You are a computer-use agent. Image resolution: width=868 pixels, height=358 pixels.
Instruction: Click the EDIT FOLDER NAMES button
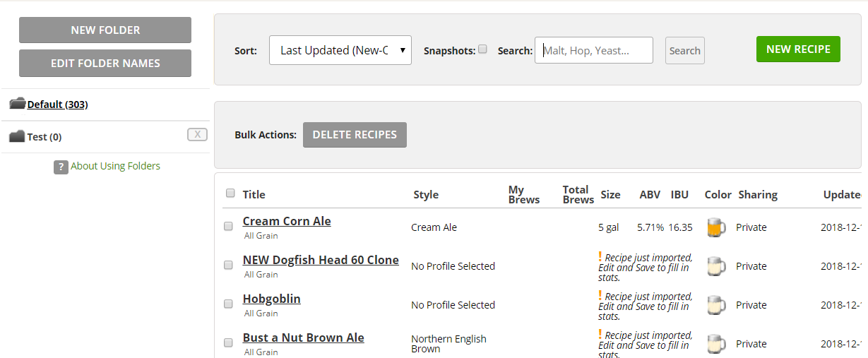(105, 63)
